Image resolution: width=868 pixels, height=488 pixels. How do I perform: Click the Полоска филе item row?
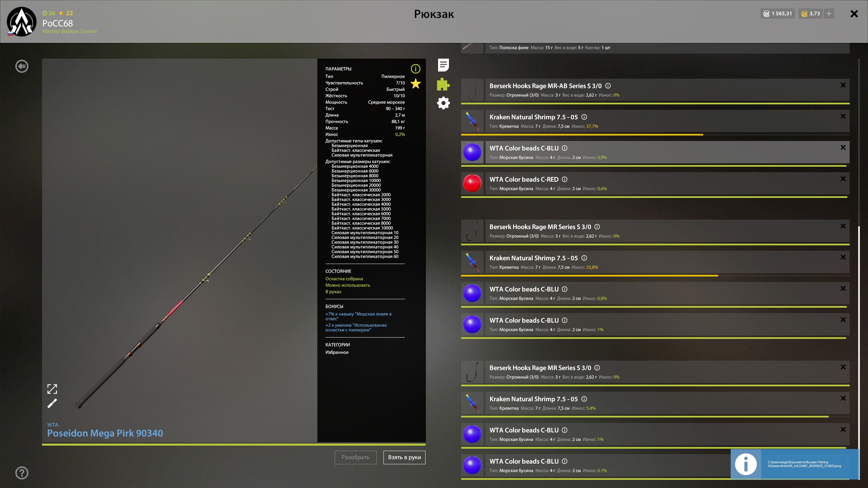click(655, 48)
